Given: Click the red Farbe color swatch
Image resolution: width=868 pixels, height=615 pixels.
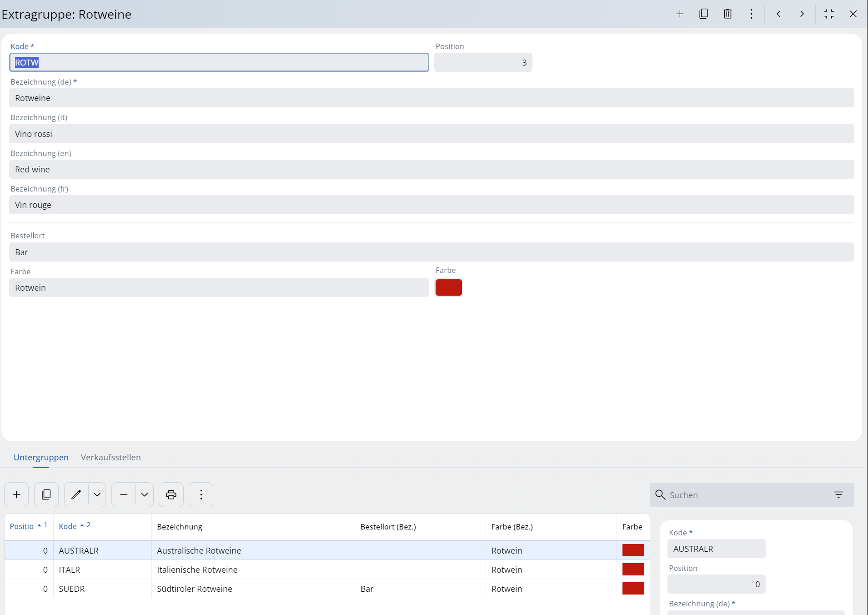Looking at the screenshot, I should [448, 287].
